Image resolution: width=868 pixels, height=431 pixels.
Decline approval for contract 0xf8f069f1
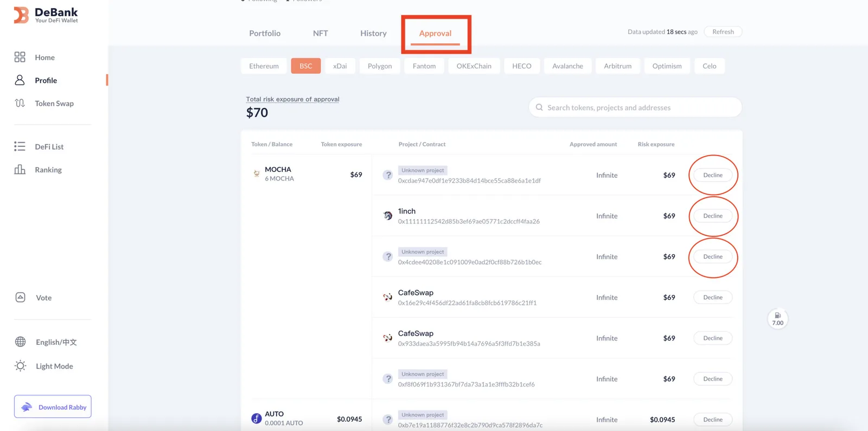[713, 379]
